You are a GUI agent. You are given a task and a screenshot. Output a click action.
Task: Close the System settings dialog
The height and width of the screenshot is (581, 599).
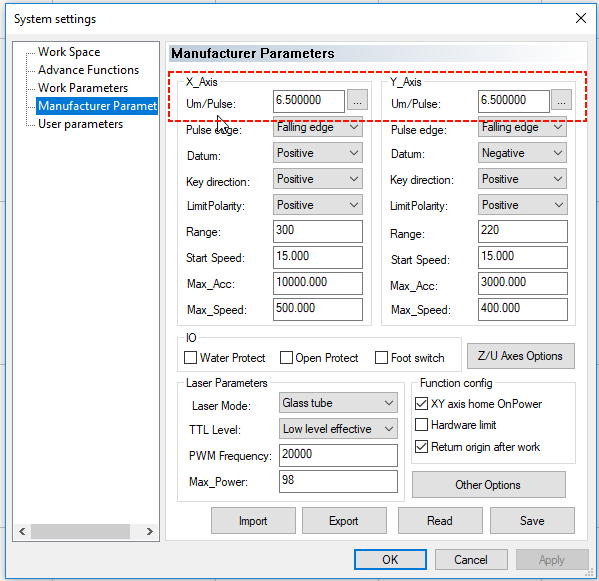(581, 18)
